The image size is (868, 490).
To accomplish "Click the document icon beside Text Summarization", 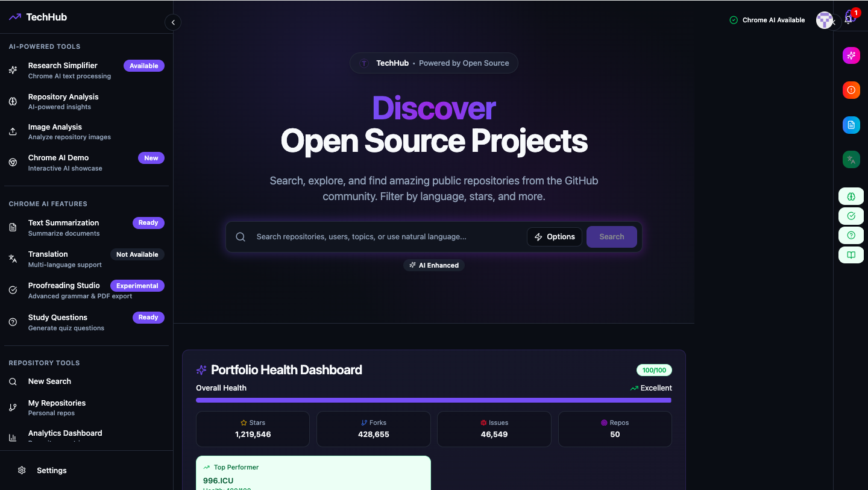I will (x=13, y=227).
